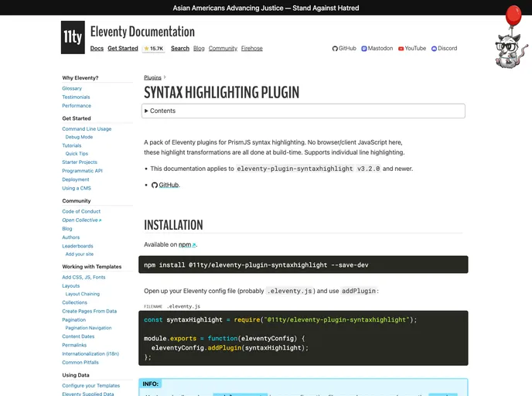This screenshot has width=532, height=396.
Task: Open the Mastodon social link
Action: (x=377, y=48)
